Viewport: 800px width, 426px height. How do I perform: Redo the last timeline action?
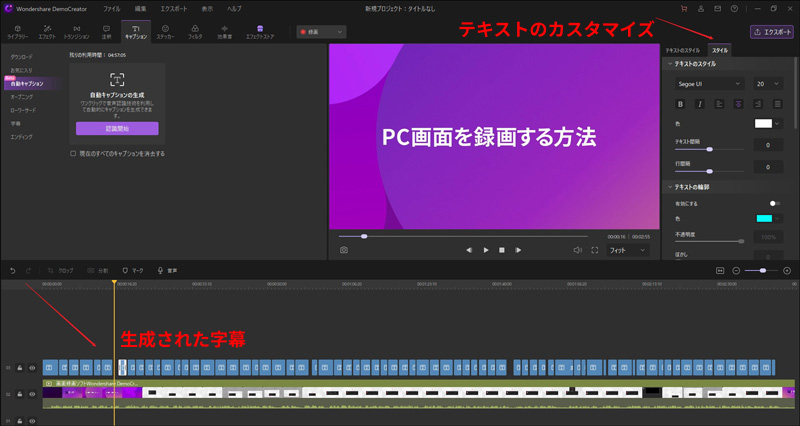click(x=29, y=270)
